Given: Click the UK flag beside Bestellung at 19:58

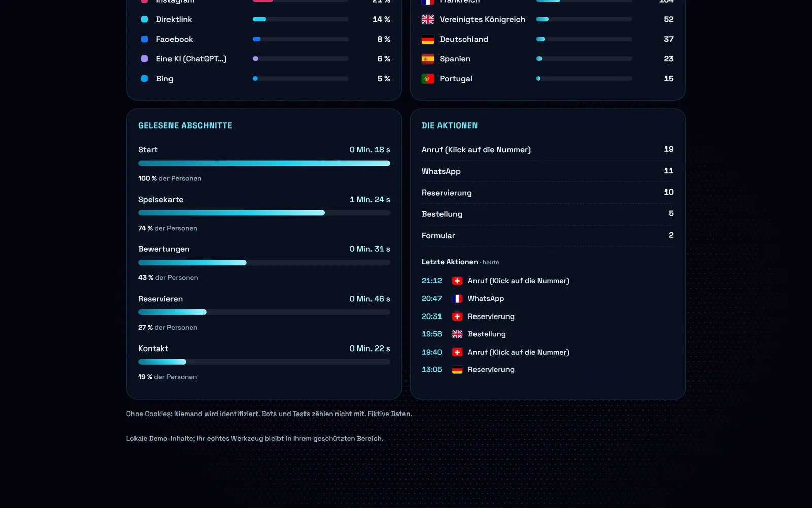Looking at the screenshot, I should 457,334.
